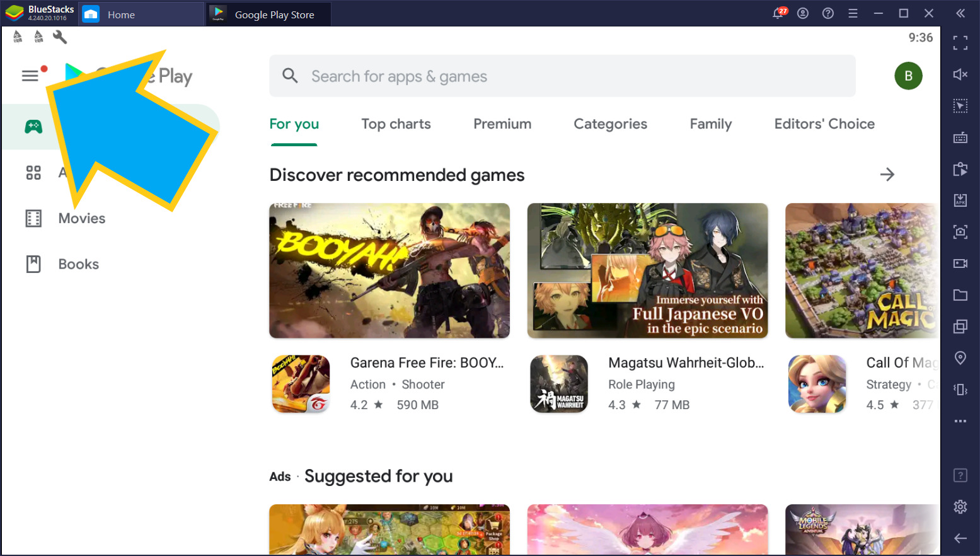
Task: Open the hamburger menu in Play Store
Action: pyautogui.click(x=30, y=76)
